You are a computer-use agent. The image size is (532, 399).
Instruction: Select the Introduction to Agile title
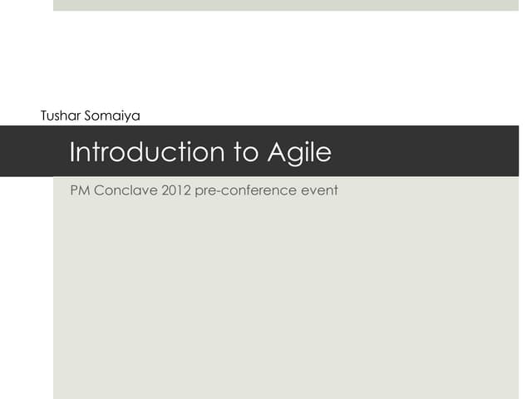(x=200, y=152)
